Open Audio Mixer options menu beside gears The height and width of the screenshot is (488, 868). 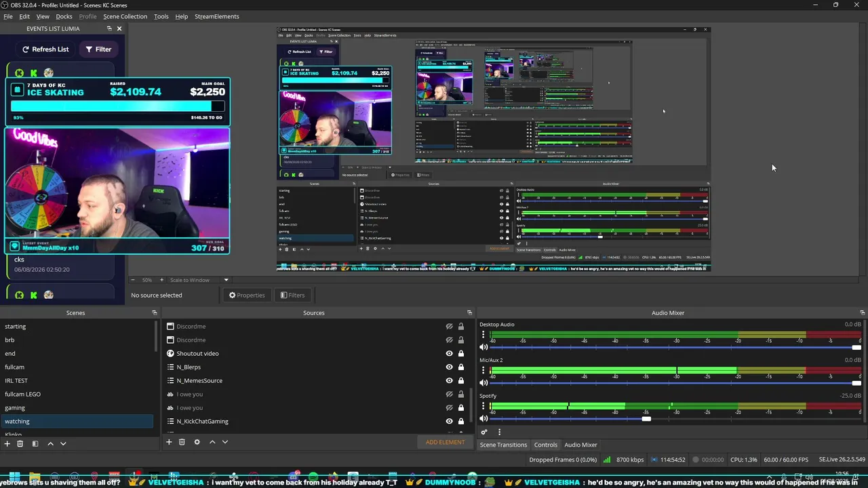(499, 432)
